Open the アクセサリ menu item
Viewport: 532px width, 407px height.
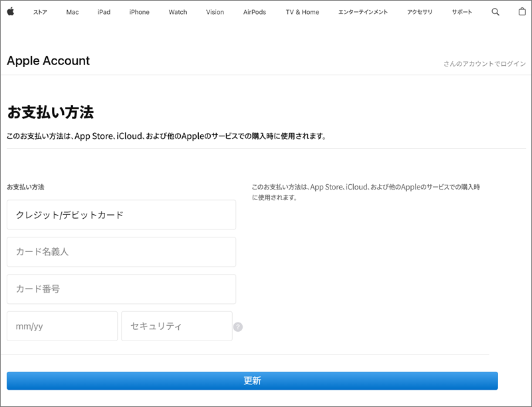(420, 12)
